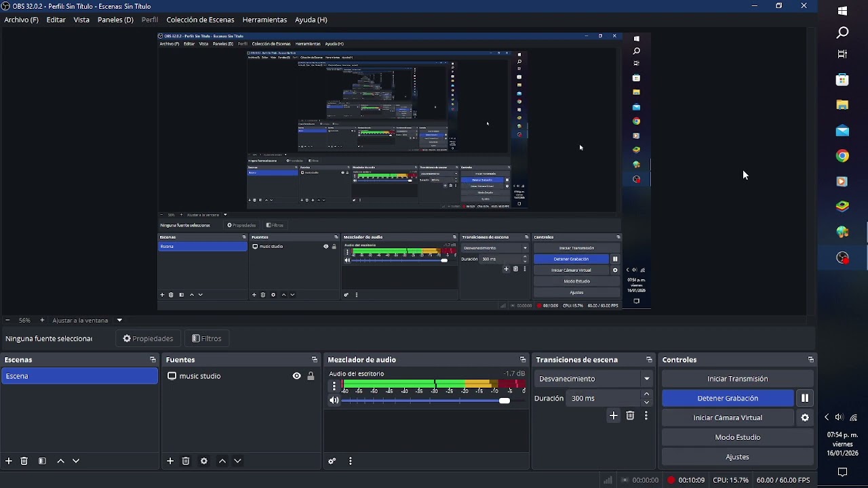Viewport: 868px width, 488px height.
Task: Click CPU: 15.7% status text
Action: click(730, 480)
